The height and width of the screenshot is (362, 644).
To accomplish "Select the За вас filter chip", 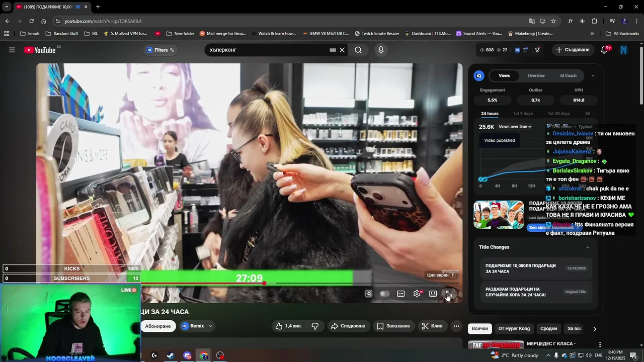I will click(575, 328).
